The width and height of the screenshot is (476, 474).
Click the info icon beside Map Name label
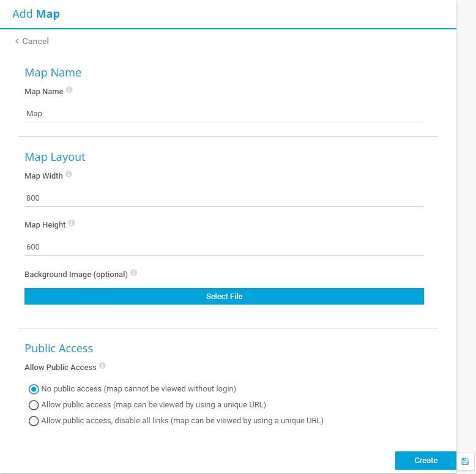click(x=69, y=90)
